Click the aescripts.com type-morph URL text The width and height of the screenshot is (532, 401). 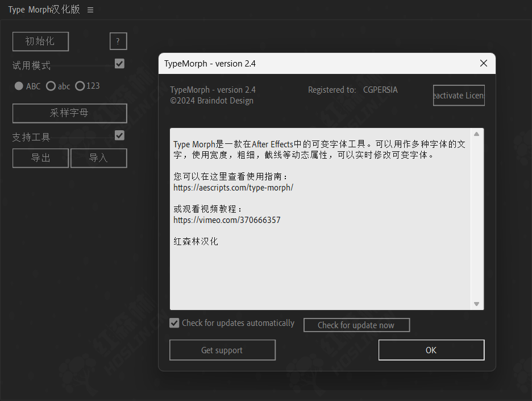[x=233, y=188]
